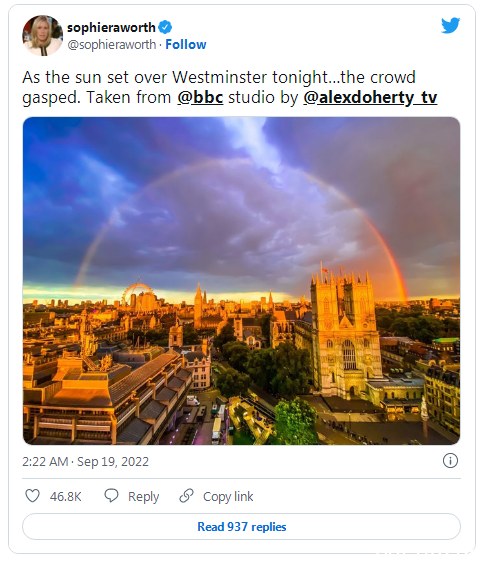
Task: Click the tweet text about Westminster sunset
Action: pos(229,87)
